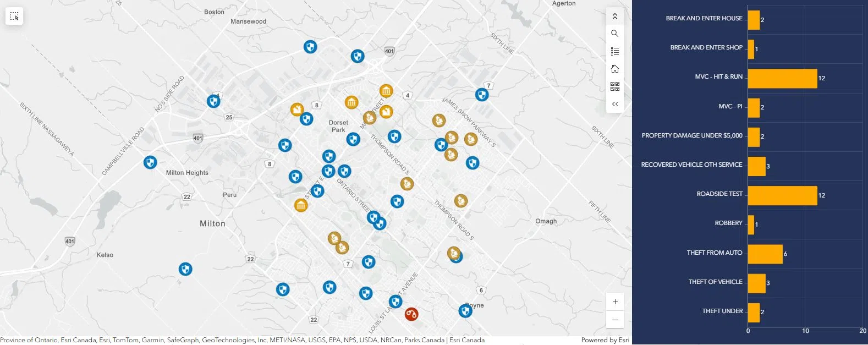Zoom in on the map
This screenshot has width=868, height=345.
tap(615, 302)
